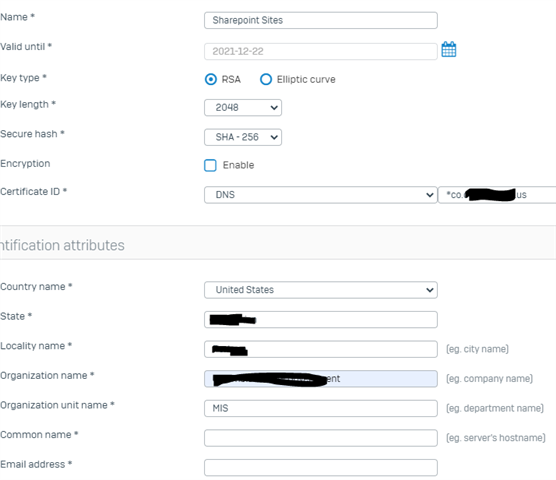Click the Name field containing Sharepoint Sites

click(x=321, y=20)
